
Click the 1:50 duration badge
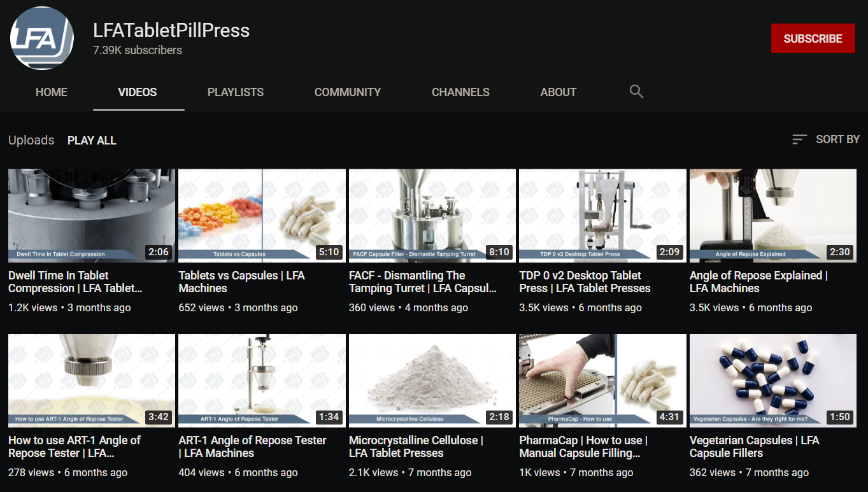click(840, 417)
